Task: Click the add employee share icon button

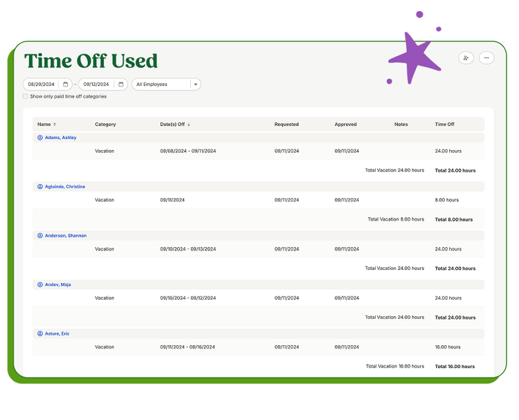Action: tap(466, 58)
